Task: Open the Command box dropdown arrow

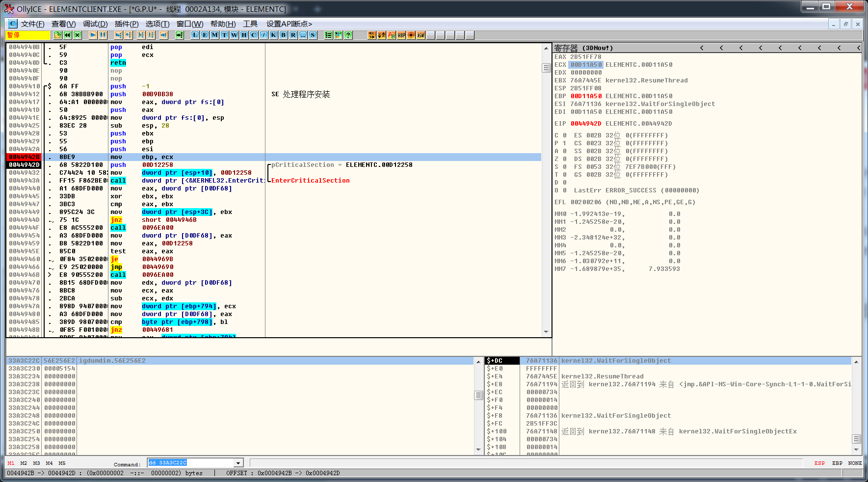Action: click(238, 463)
